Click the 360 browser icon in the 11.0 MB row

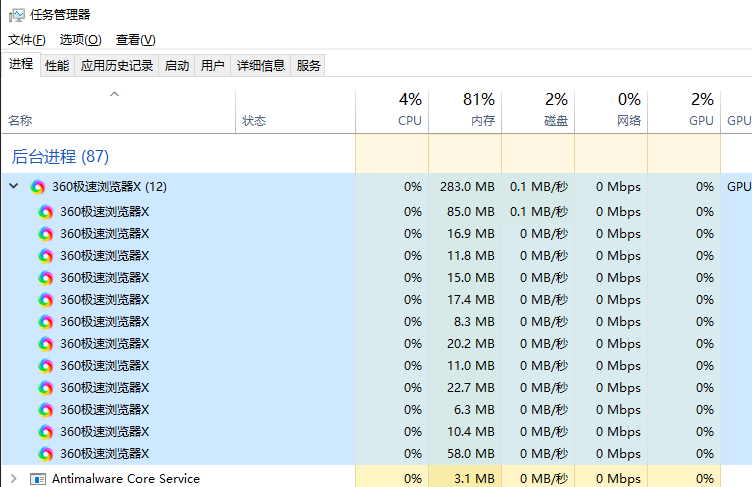46,366
